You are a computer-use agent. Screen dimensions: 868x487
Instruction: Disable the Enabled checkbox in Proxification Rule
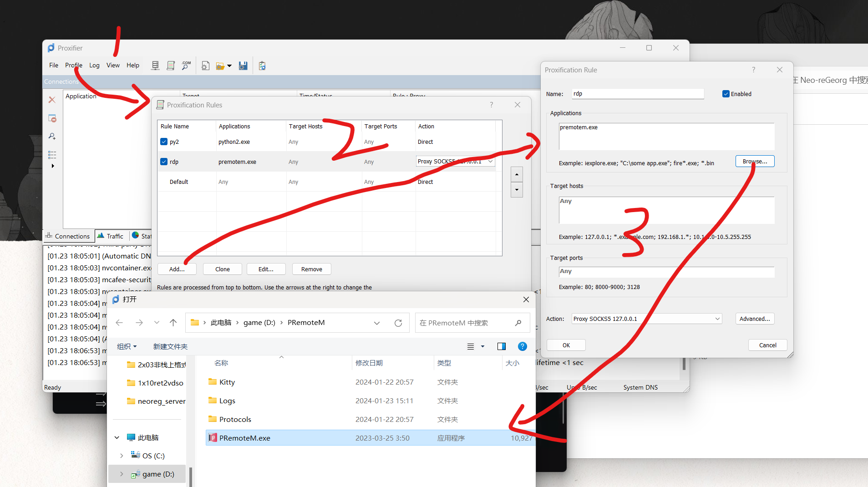(726, 94)
